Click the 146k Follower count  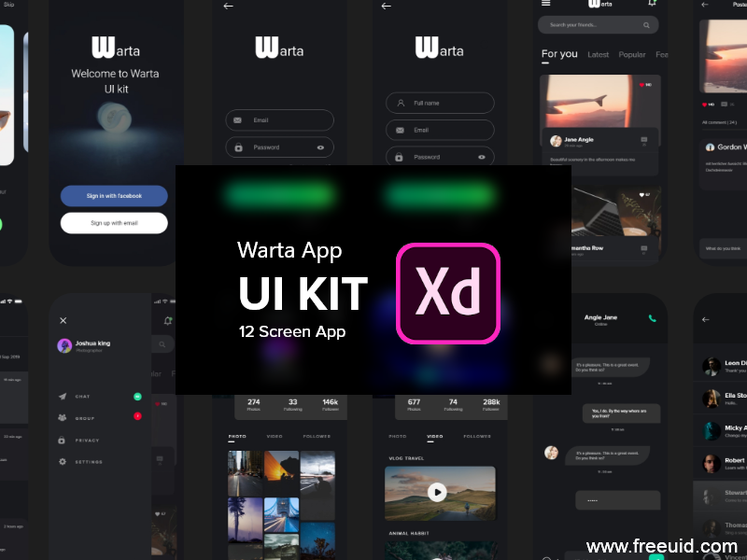pos(331,404)
